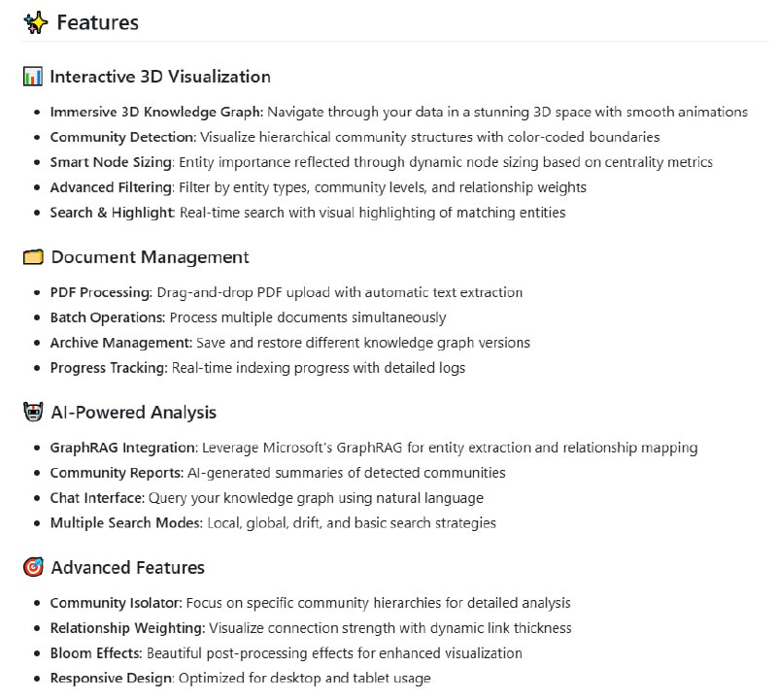The height and width of the screenshot is (700, 777).
Task: Click the sparkles emoji beside Features
Action: [x=35, y=21]
